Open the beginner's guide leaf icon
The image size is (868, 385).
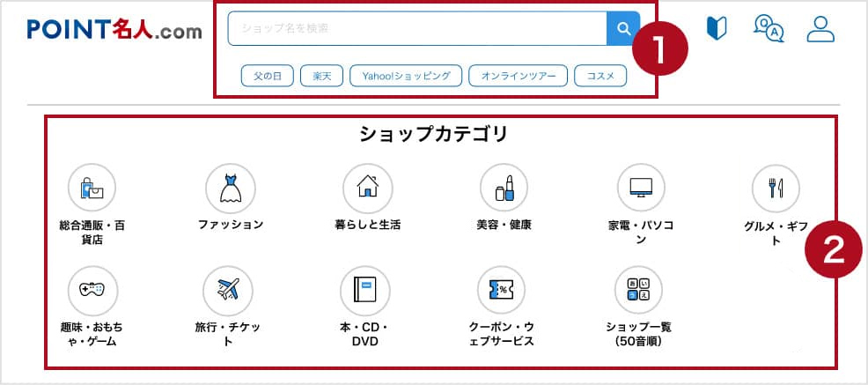coord(717,28)
